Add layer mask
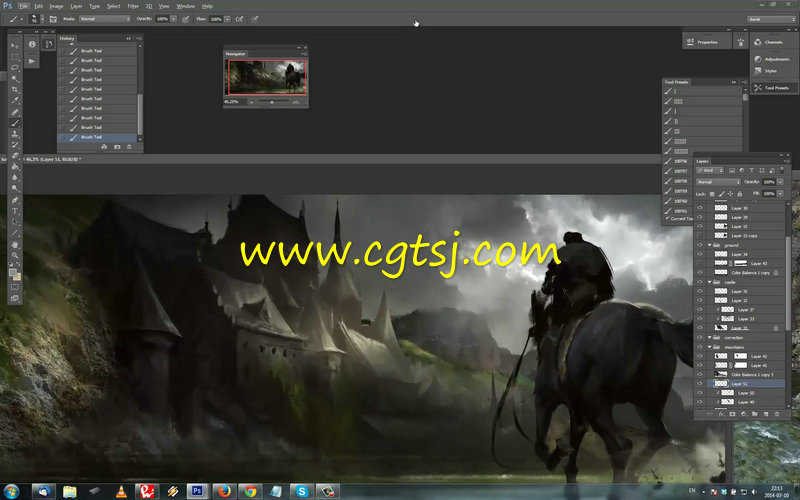The image size is (800, 500). 732,414
